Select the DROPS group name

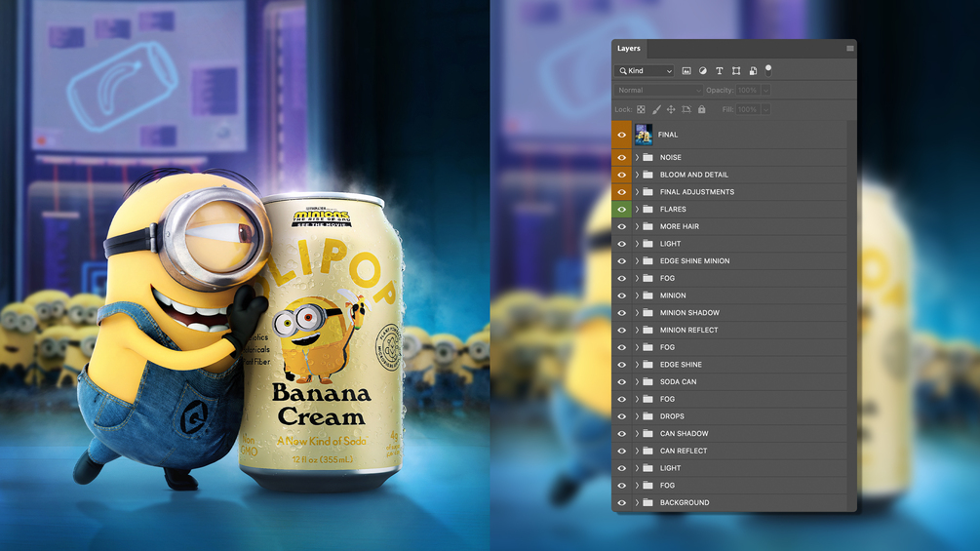pos(673,416)
